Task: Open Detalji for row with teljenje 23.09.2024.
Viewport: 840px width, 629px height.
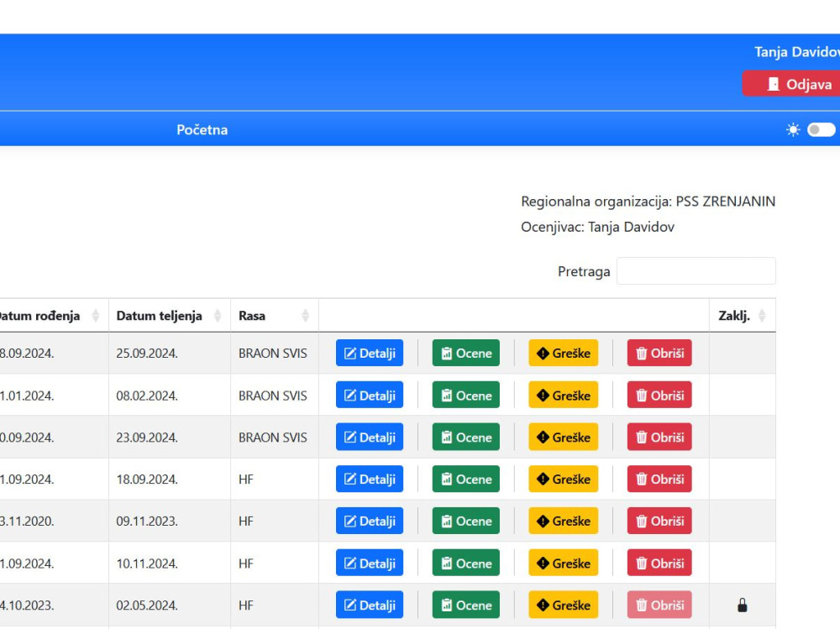Action: (369, 438)
